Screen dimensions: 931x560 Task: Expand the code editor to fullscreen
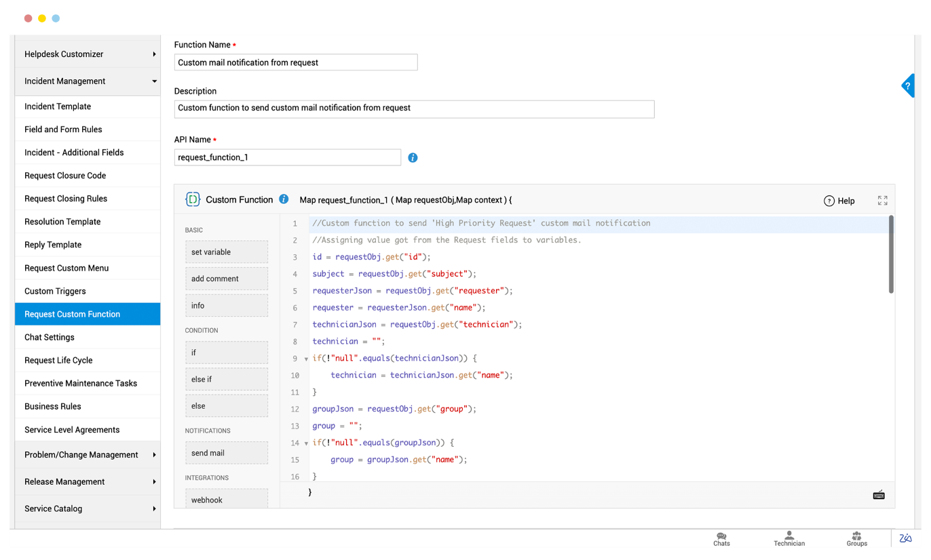coord(882,201)
